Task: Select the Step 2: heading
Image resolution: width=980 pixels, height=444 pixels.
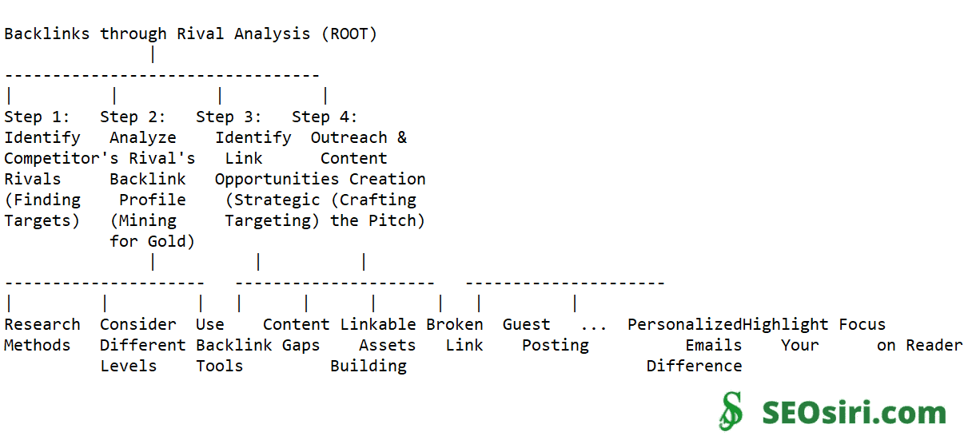Action: [133, 117]
